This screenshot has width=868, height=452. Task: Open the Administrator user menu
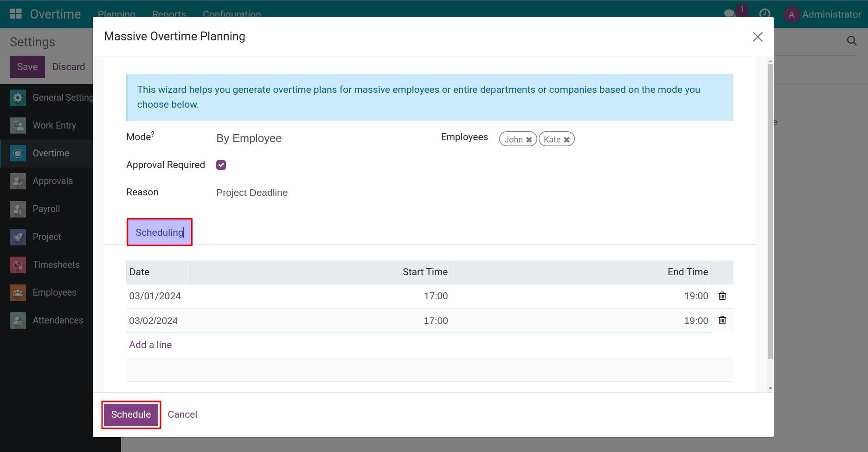pos(823,14)
